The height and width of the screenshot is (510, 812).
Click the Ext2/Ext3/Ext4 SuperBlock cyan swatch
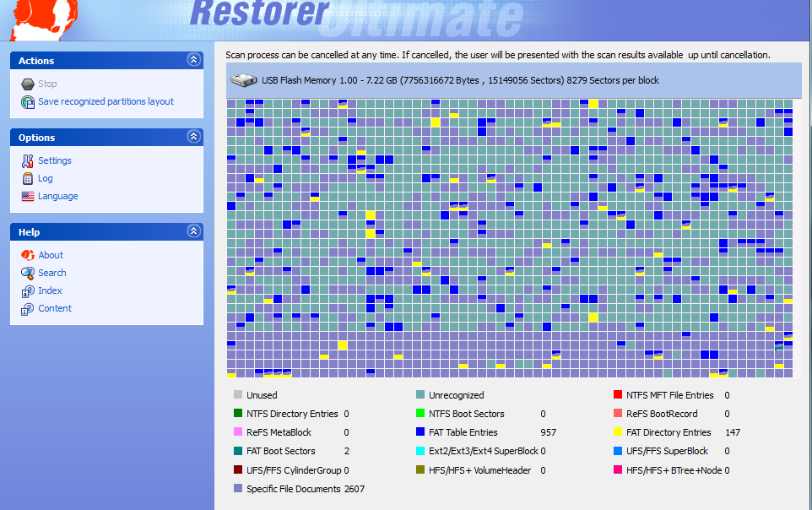pos(420,451)
